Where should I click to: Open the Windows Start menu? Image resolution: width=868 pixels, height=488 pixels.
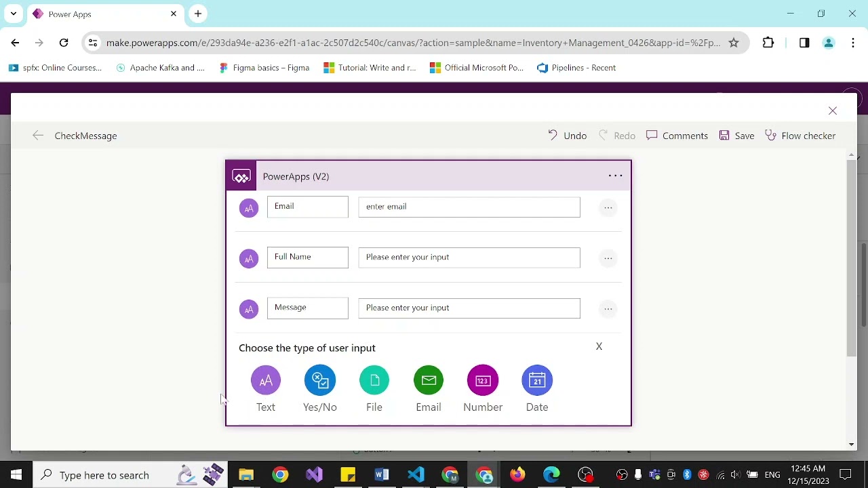coord(16,474)
